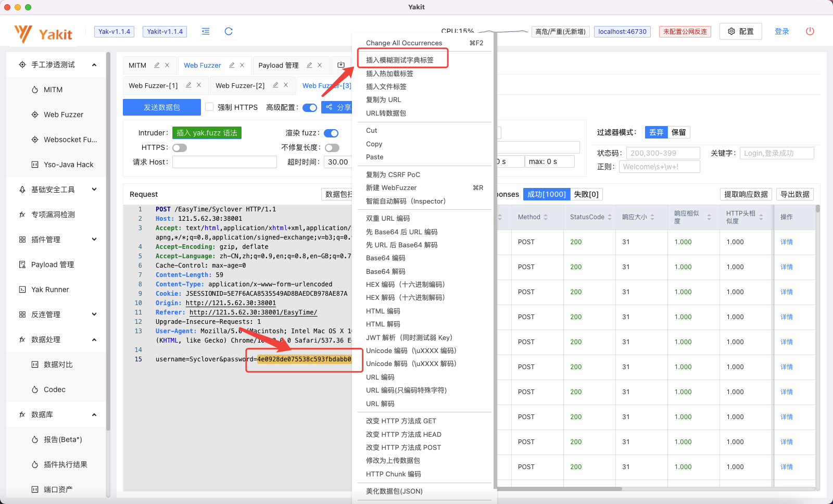Click the 提取响应数据 button
This screenshot has height=504, width=833.
(x=746, y=194)
